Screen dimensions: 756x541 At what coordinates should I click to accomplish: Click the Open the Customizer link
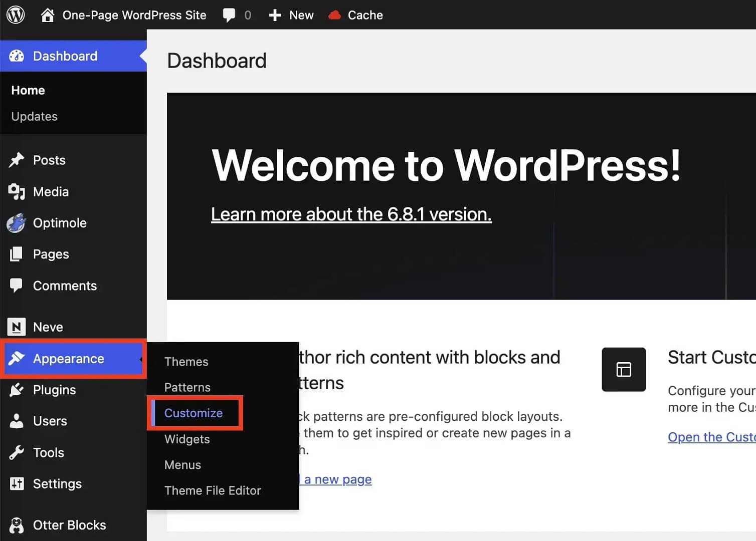[712, 437]
